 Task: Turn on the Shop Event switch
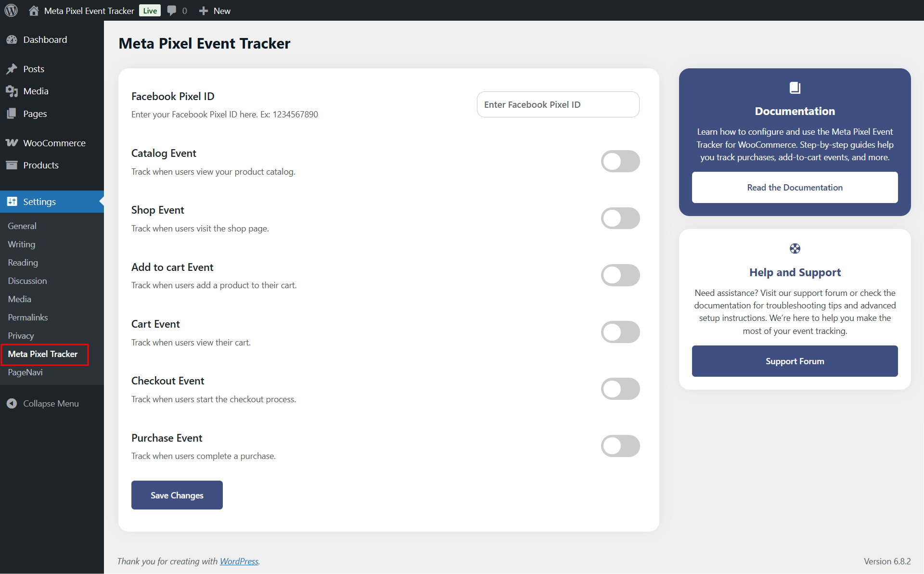620,218
